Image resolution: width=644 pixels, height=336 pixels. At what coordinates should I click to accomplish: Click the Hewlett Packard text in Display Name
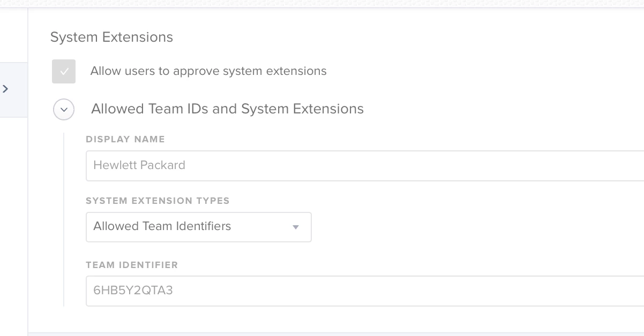click(x=139, y=165)
